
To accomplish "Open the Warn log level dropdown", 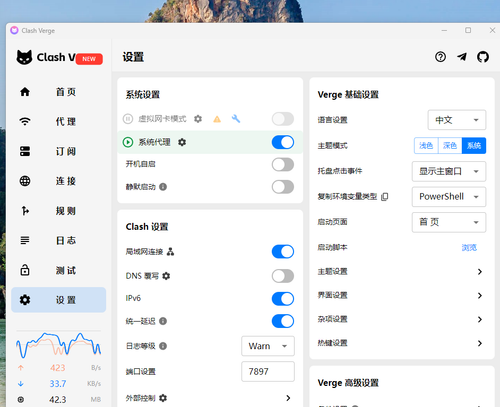I will point(268,346).
